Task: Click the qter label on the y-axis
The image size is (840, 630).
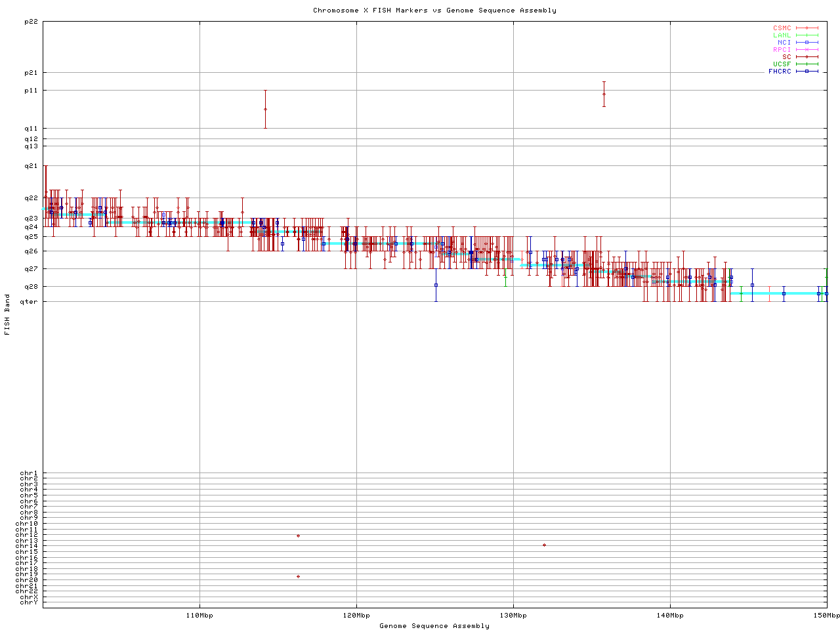Action: pyautogui.click(x=29, y=302)
